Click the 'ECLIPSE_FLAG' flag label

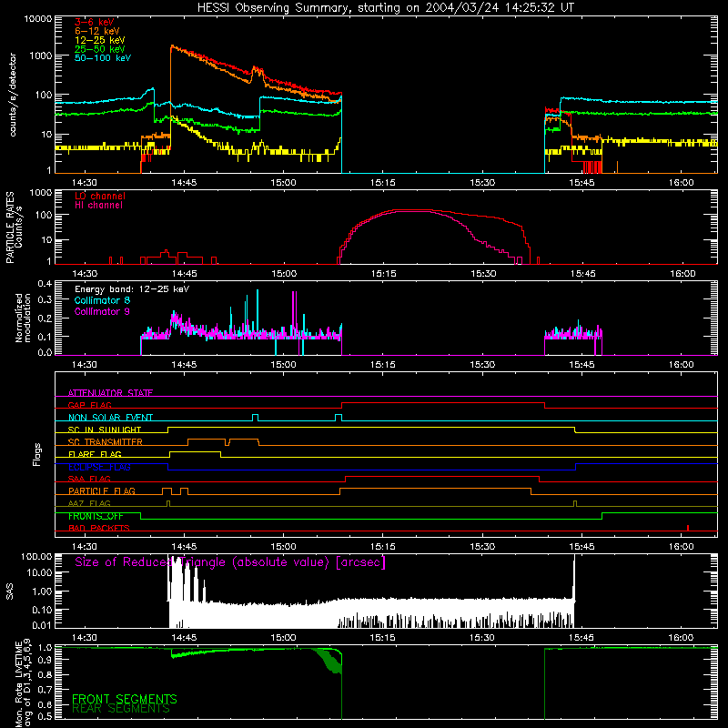pos(99,467)
